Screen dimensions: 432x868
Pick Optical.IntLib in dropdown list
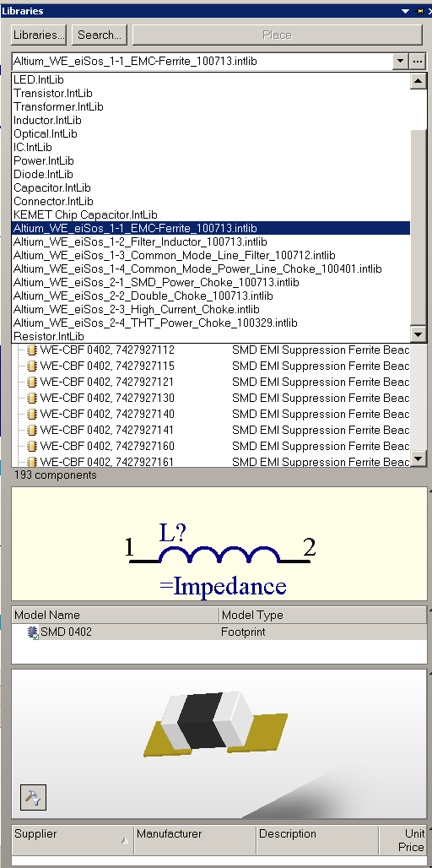[x=211, y=133]
